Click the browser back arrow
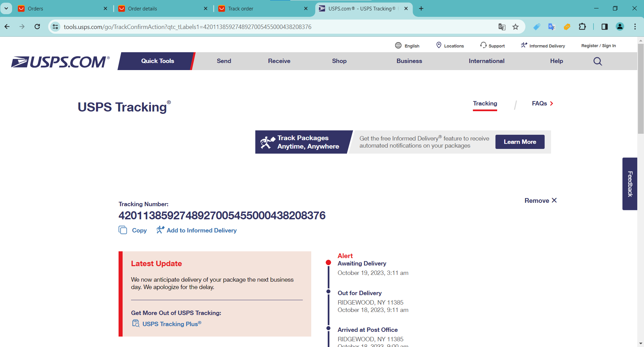Viewport: 644px width, 347px height. click(x=7, y=27)
